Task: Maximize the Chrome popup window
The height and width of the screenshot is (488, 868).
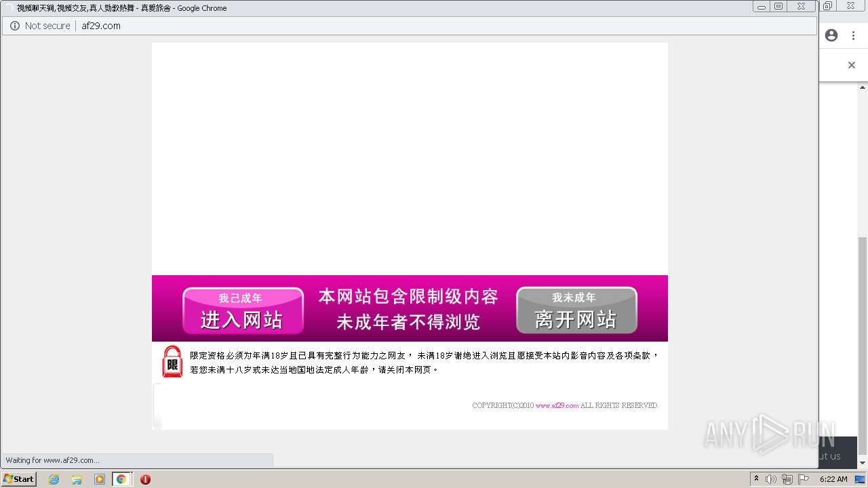Action: click(778, 7)
